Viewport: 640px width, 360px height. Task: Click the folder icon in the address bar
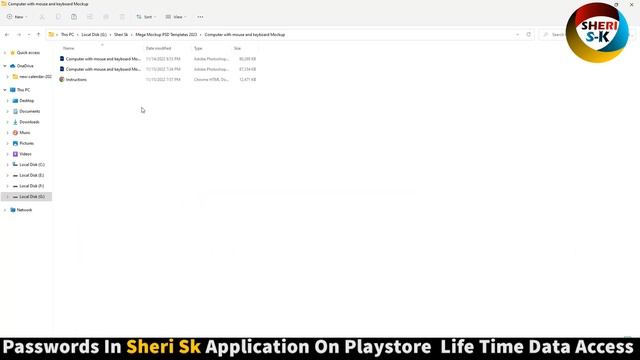pos(51,35)
